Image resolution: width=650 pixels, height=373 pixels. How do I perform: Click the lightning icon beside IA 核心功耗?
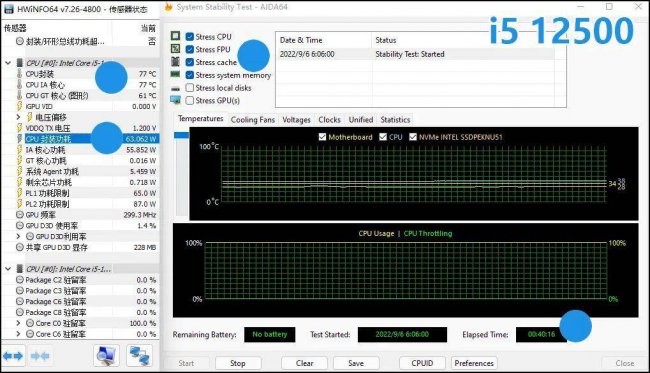pyautogui.click(x=19, y=150)
